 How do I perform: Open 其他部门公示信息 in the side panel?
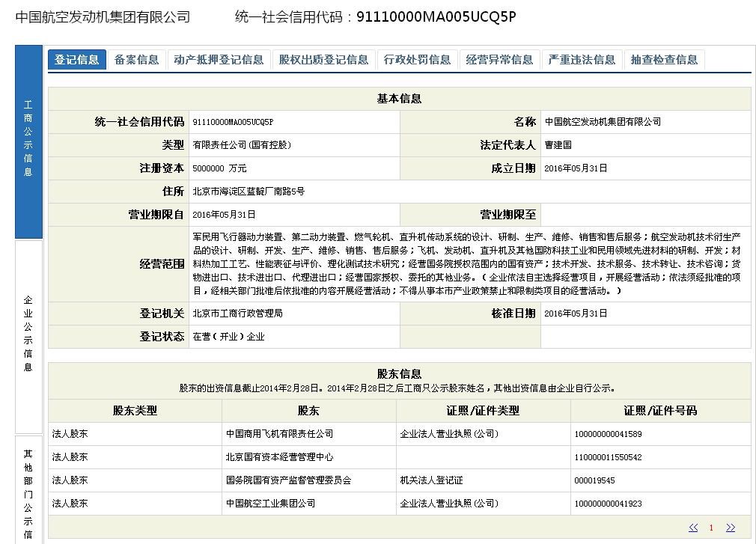(x=28, y=490)
